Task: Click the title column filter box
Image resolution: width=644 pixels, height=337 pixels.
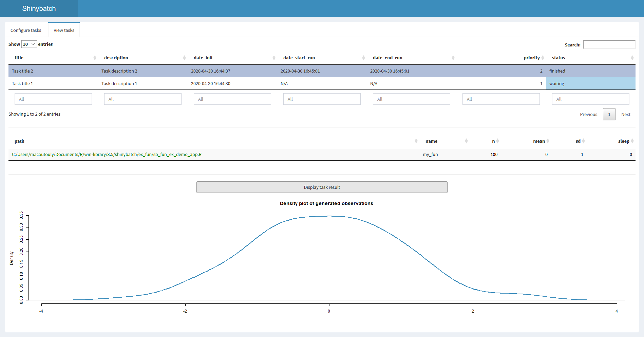Action: coord(53,99)
